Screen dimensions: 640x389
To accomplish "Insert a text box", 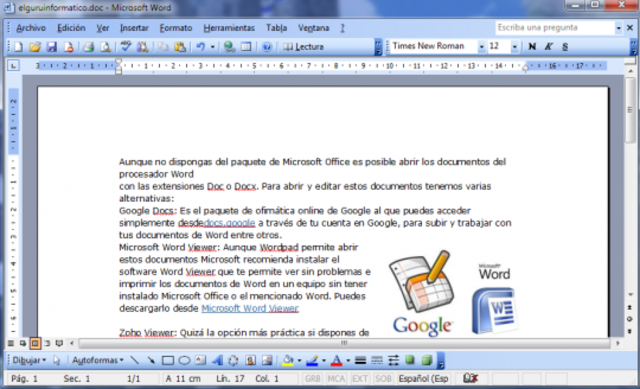I will (x=200, y=360).
